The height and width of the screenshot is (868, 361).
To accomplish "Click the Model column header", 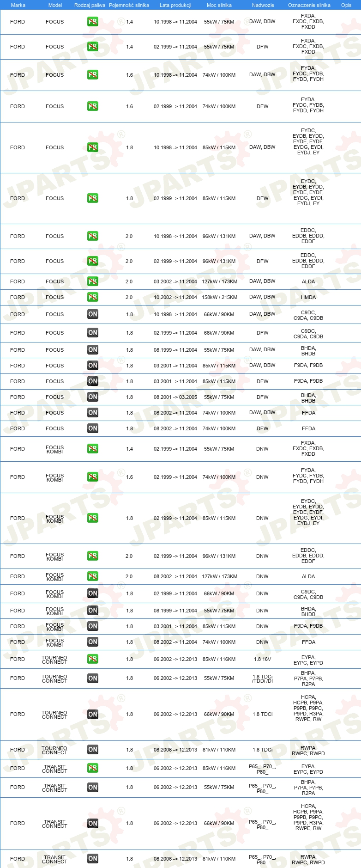I will 55,5.
